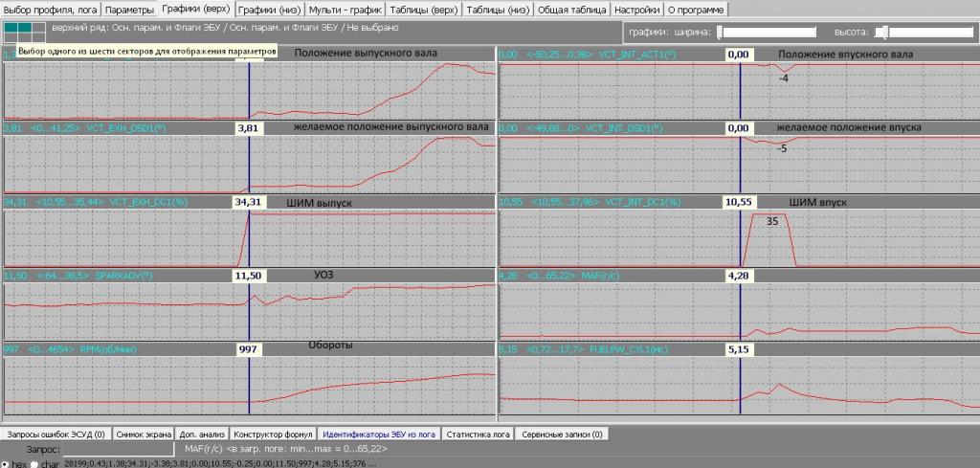The image size is (980, 468).
Task: Click the cursor value label '34,31'
Action: [x=249, y=203]
